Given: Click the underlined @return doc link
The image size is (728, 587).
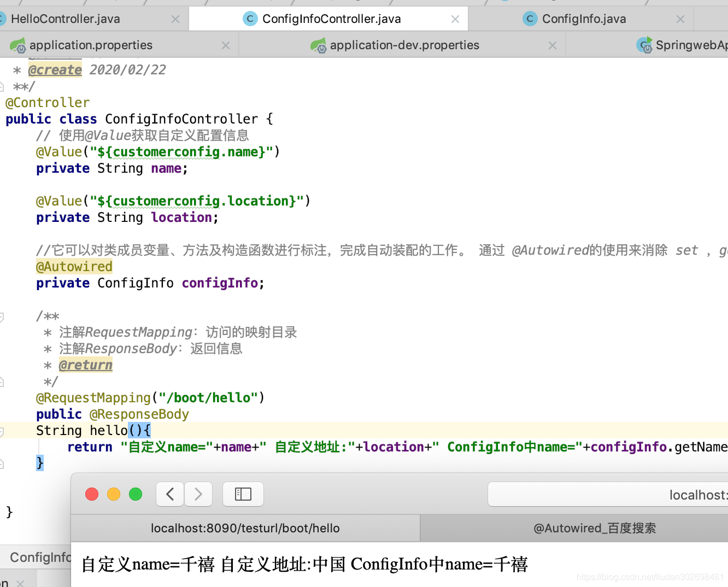Looking at the screenshot, I should click(85, 365).
